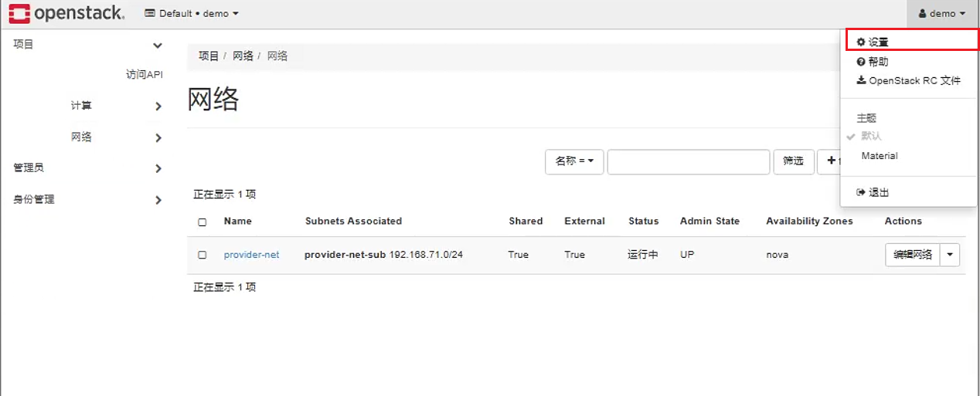Screen dimensions: 980x396
Task: Open the provider-net network link
Action: [x=251, y=255]
